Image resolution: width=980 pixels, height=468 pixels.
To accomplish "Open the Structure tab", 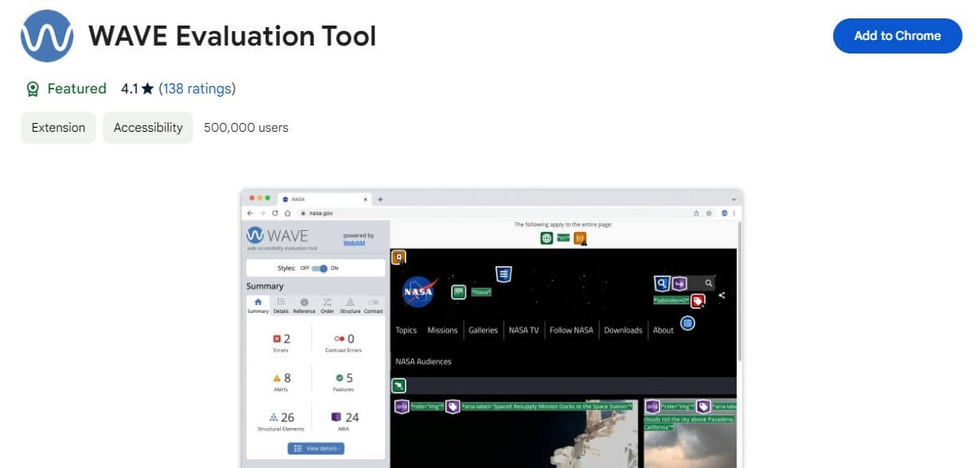I will tap(350, 305).
